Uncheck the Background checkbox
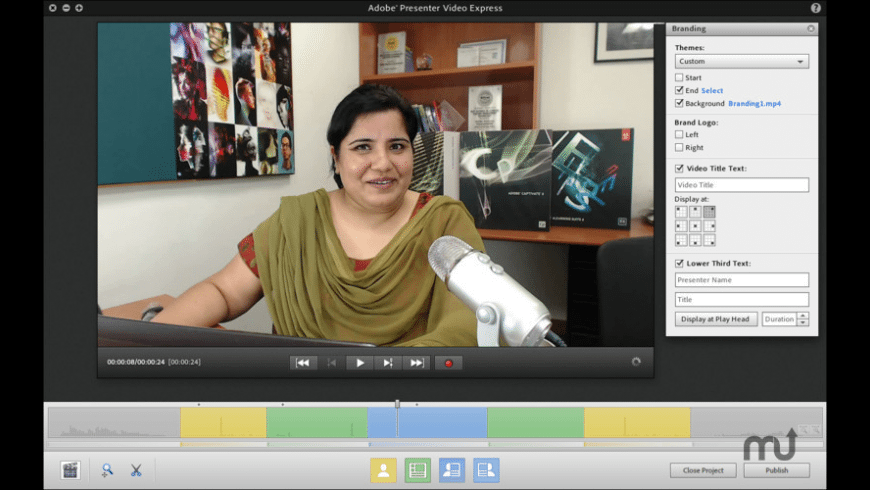 (x=679, y=103)
